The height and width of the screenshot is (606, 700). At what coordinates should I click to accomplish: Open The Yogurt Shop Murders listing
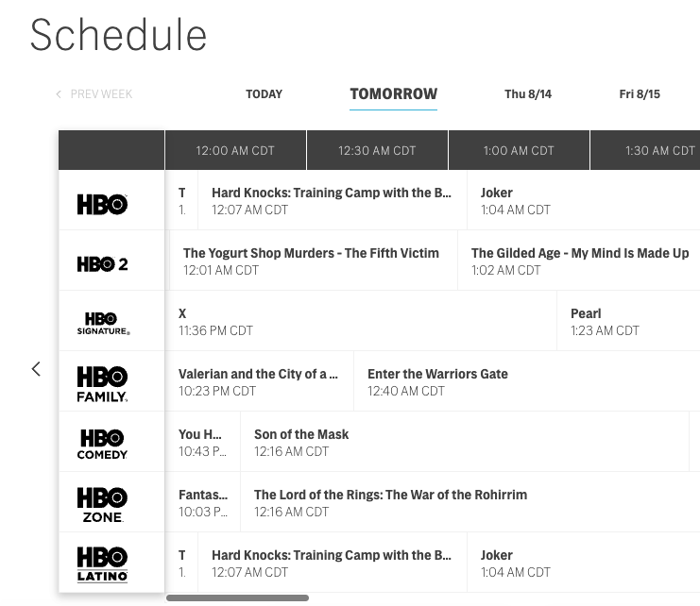pos(314,261)
